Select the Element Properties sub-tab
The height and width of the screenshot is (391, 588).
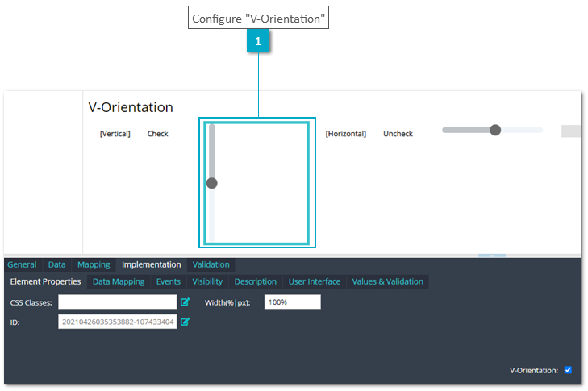click(45, 281)
